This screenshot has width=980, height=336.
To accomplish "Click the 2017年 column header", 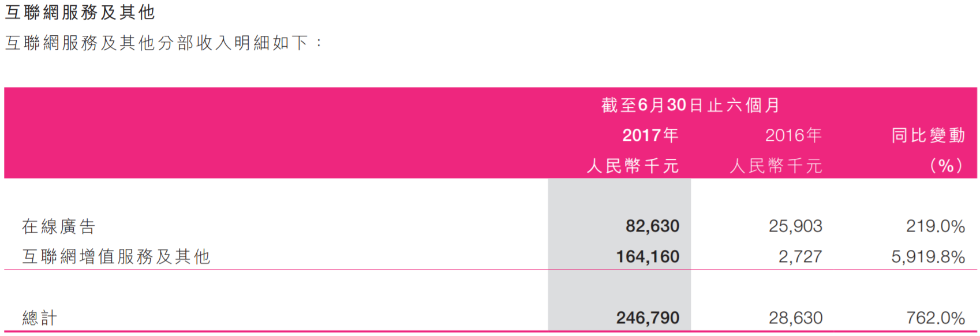I will (650, 135).
